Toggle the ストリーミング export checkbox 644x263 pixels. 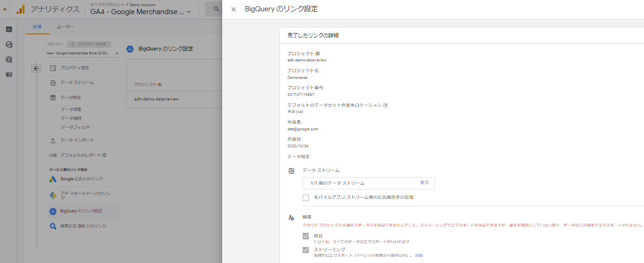(306, 250)
